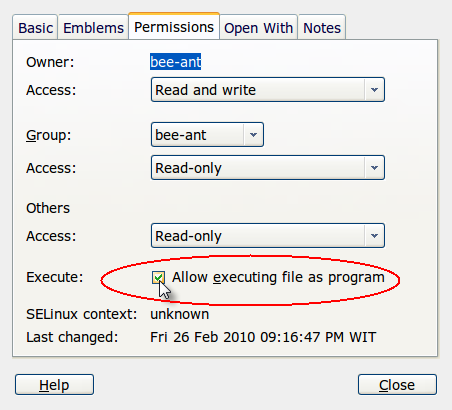Click the Last changed date text
The image size is (452, 410).
tap(263, 337)
